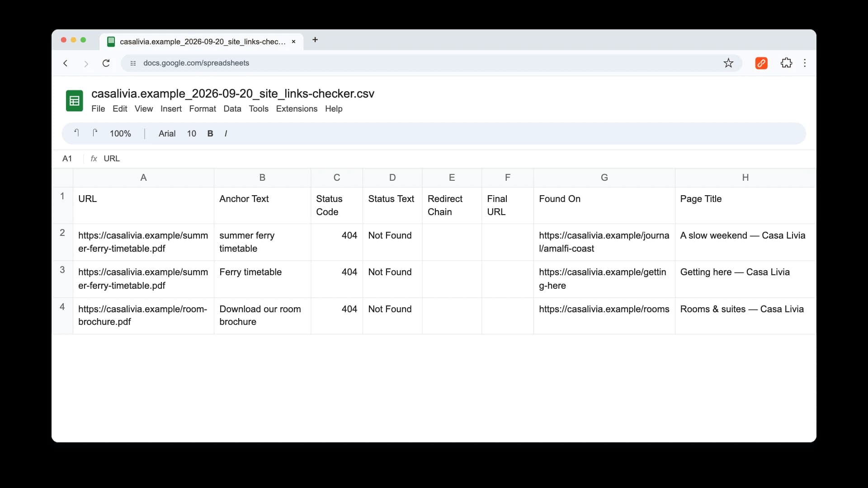Select the 'Redirect Chain' header cell
This screenshot has height=488, width=868.
[x=452, y=206]
